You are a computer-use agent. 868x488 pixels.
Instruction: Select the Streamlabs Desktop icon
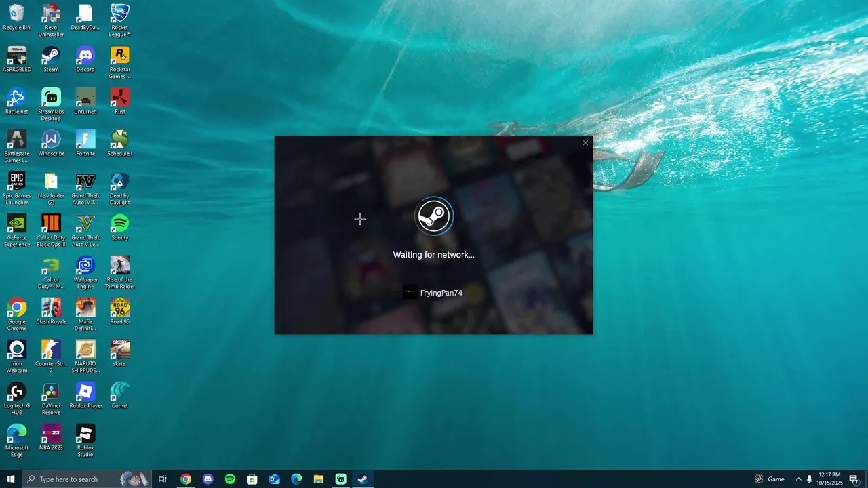51,105
